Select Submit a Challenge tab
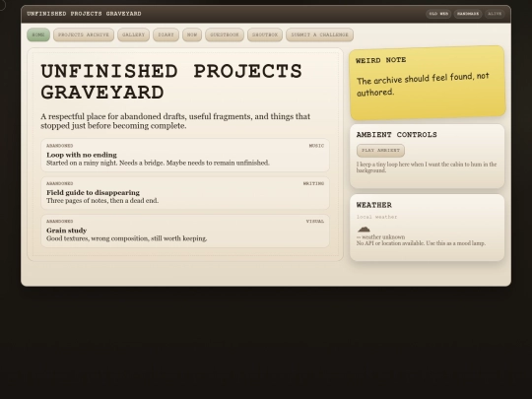This screenshot has height=399, width=532. (x=319, y=34)
